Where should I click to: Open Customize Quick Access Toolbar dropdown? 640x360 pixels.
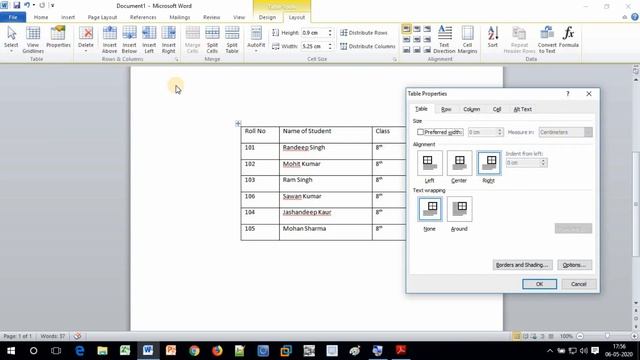point(52,5)
